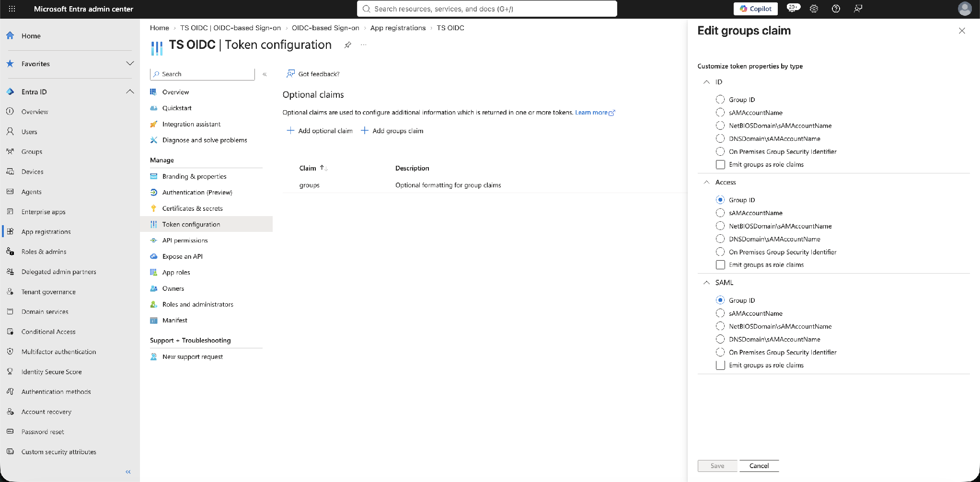Check Emit groups as role claims under SAML
The width and height of the screenshot is (980, 482).
(x=720, y=365)
